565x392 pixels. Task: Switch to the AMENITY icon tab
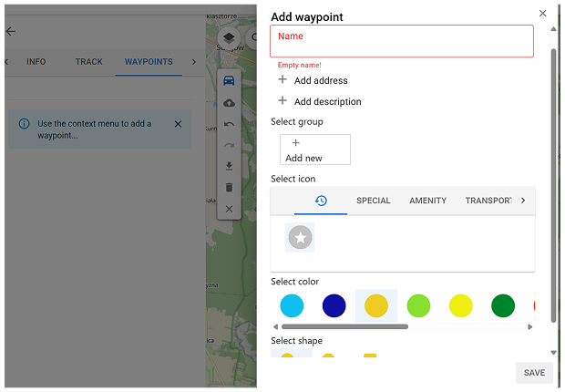[427, 201]
